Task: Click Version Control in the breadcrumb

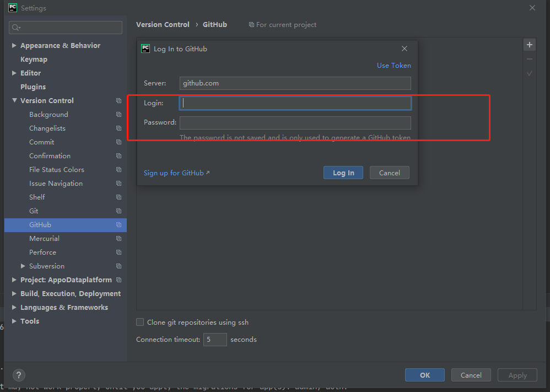Action: [x=163, y=25]
